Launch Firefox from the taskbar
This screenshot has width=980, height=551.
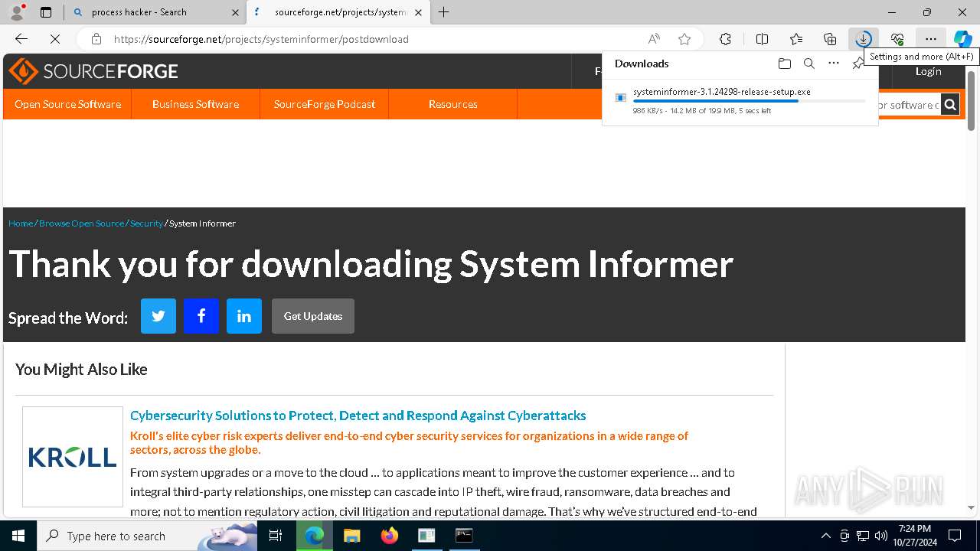[x=389, y=536]
